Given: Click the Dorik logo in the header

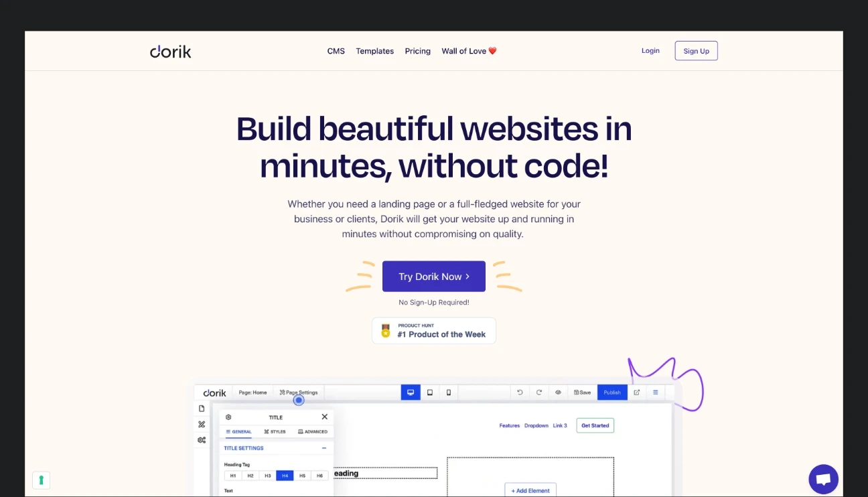Looking at the screenshot, I should [x=170, y=52].
